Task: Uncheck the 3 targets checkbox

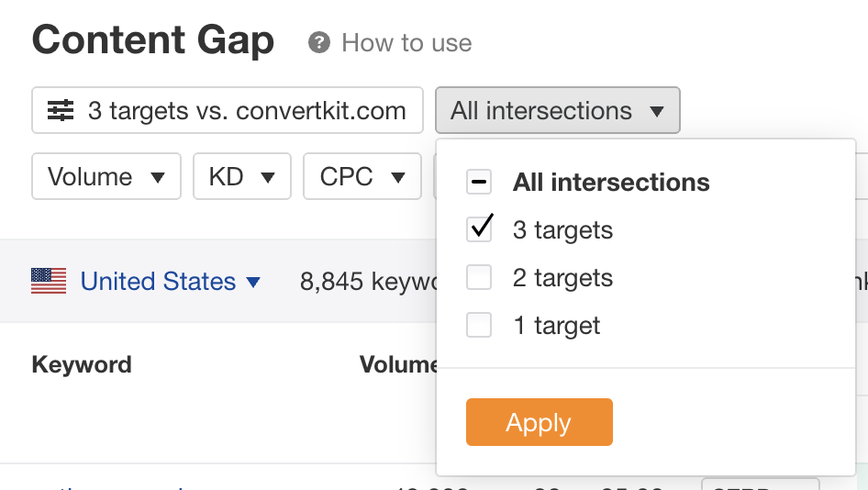Action: tap(479, 229)
